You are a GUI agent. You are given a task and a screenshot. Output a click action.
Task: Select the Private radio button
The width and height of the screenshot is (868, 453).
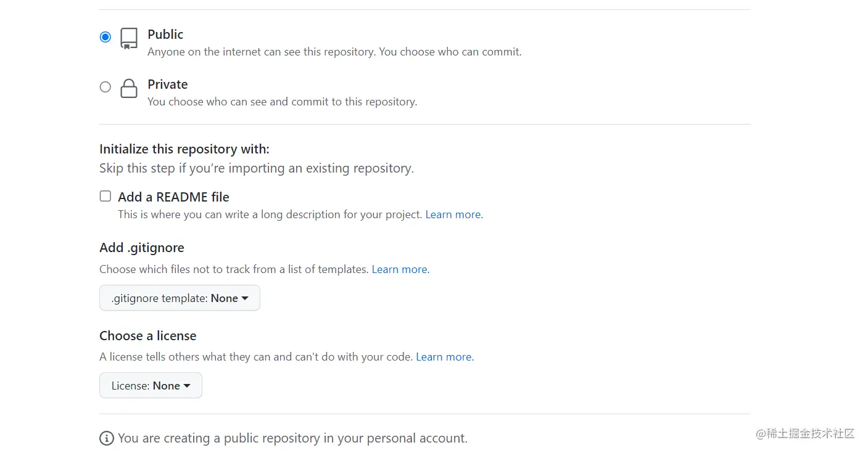click(x=105, y=87)
